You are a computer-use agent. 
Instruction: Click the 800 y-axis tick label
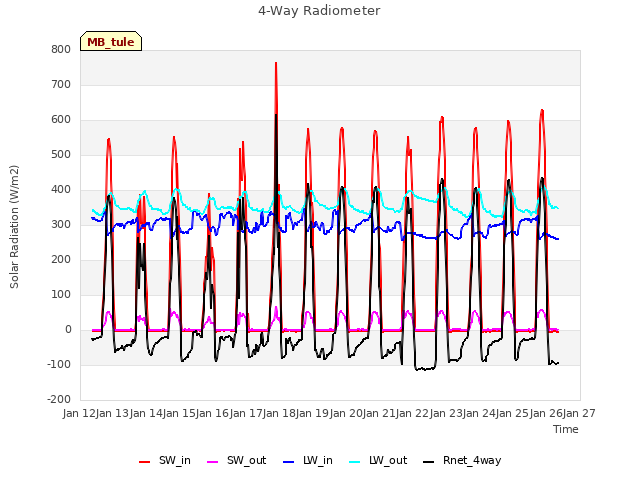click(x=61, y=50)
